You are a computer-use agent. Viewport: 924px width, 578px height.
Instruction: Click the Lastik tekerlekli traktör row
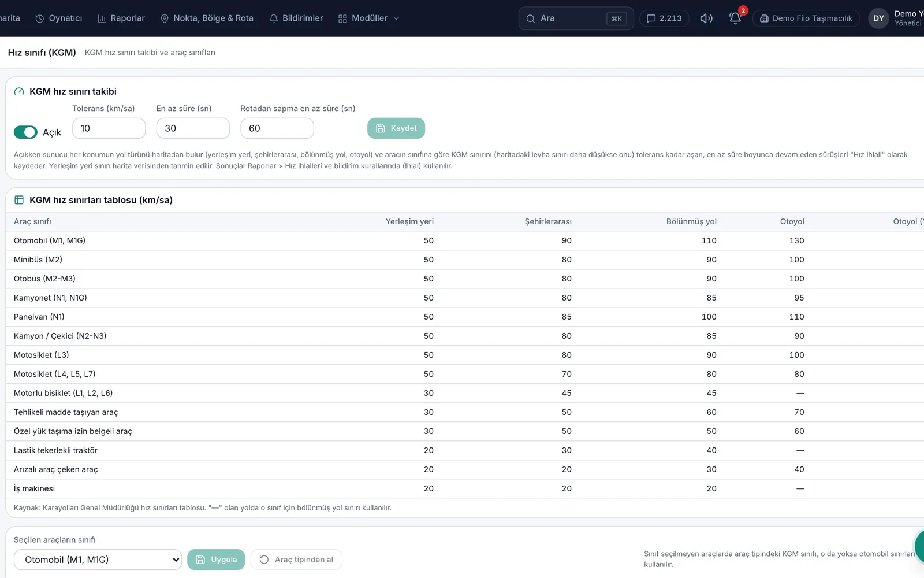(465, 450)
